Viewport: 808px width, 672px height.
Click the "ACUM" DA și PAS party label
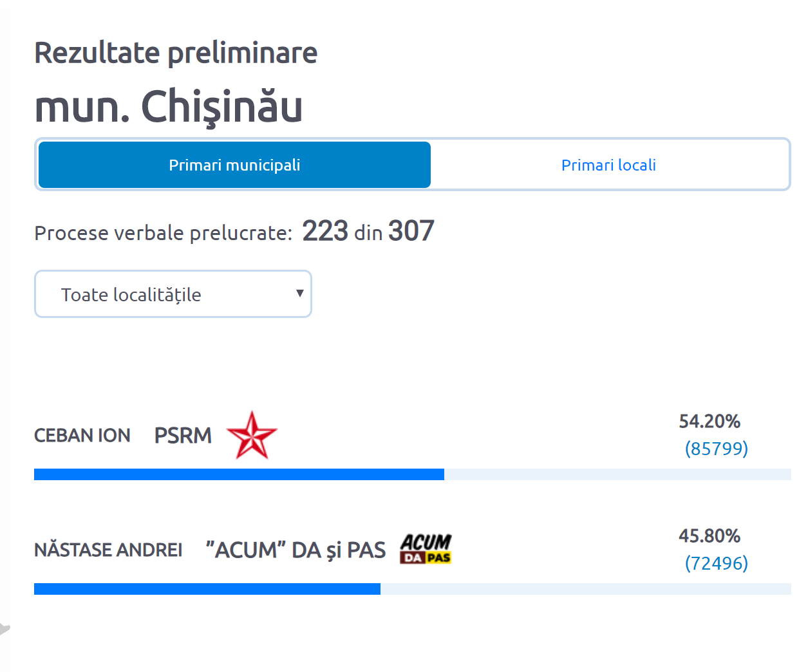click(x=296, y=550)
